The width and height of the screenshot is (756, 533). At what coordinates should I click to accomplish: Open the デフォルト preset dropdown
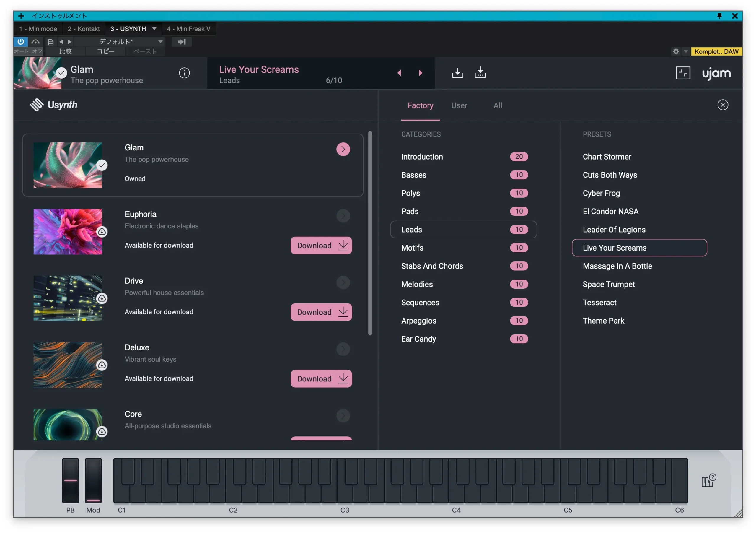click(x=160, y=42)
